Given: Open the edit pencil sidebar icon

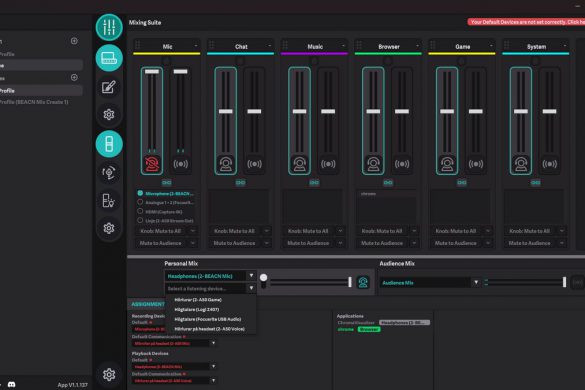Looking at the screenshot, I should pyautogui.click(x=109, y=87).
